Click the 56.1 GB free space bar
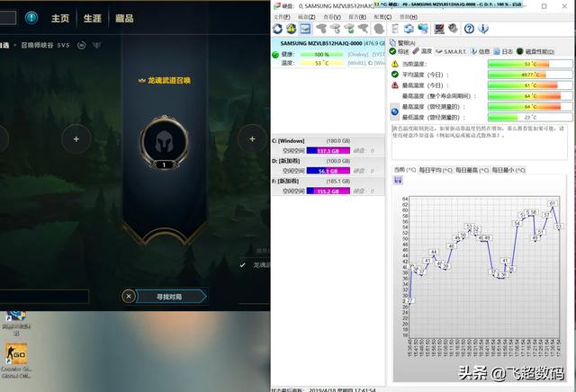This screenshot has width=576, height=392. click(x=328, y=171)
